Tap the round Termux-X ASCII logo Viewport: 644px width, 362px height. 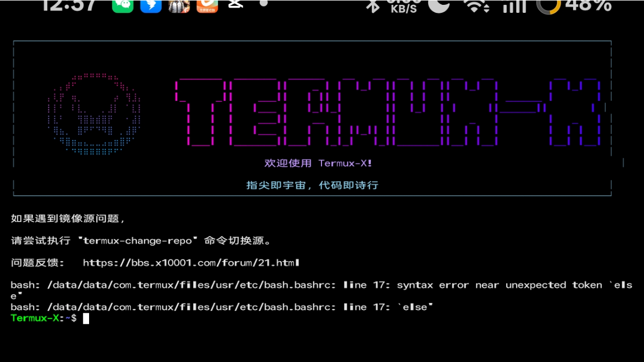coord(94,114)
